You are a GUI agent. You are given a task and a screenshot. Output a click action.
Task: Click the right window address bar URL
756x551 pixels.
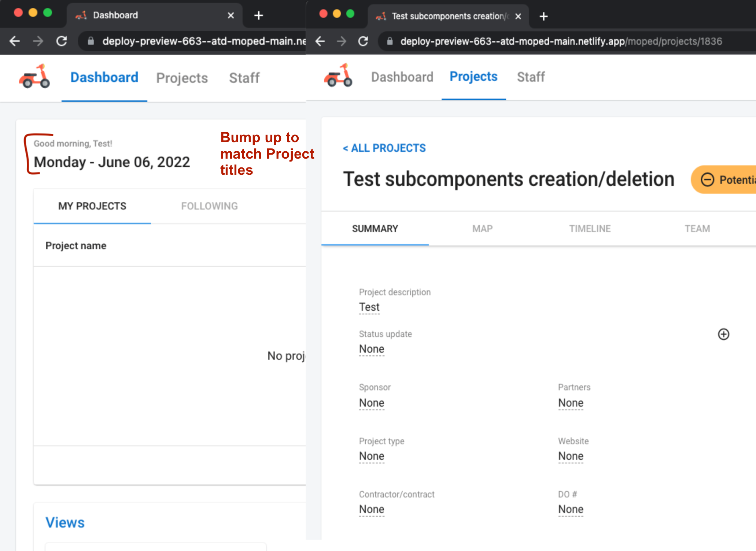(561, 41)
